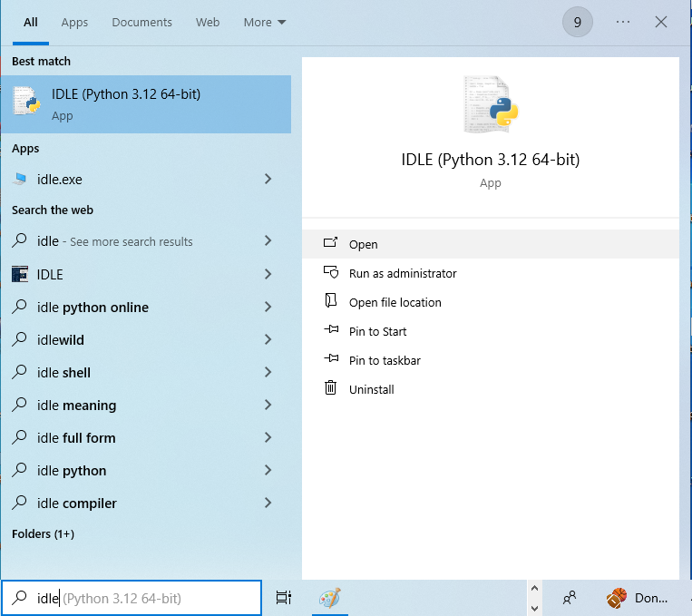The width and height of the screenshot is (692, 616).
Task: Choose Run as administrator
Action: coord(491,273)
